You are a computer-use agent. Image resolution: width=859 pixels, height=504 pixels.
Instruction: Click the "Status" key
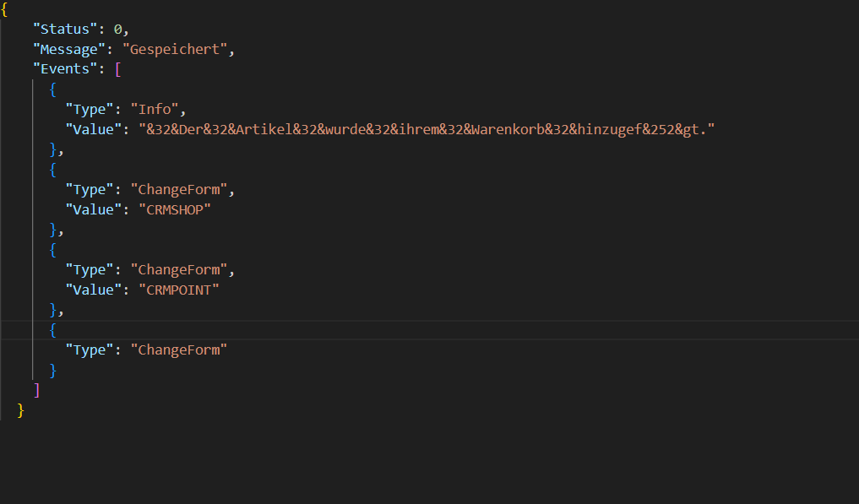(x=65, y=30)
